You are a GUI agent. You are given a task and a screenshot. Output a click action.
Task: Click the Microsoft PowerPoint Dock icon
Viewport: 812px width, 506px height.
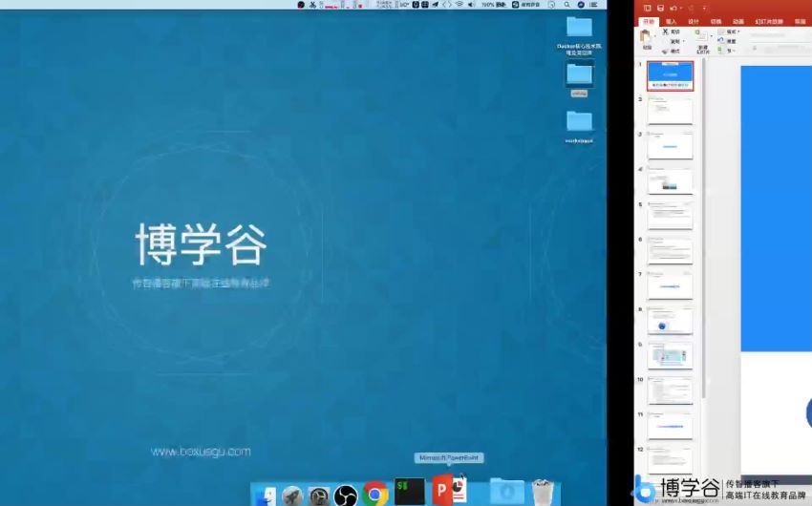pyautogui.click(x=448, y=490)
